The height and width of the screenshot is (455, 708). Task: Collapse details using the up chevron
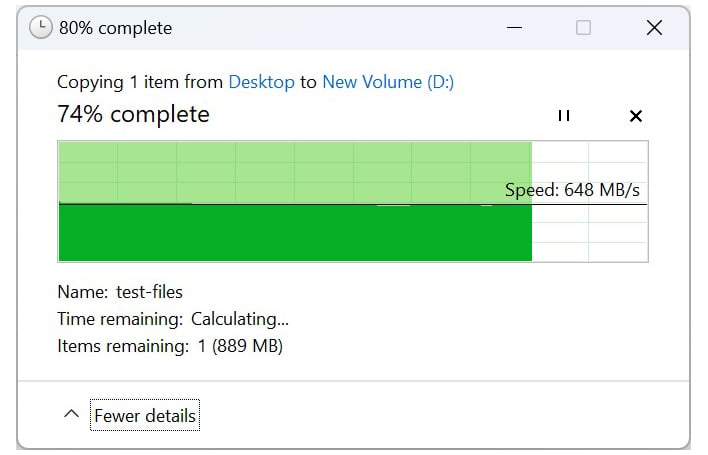[x=71, y=413]
